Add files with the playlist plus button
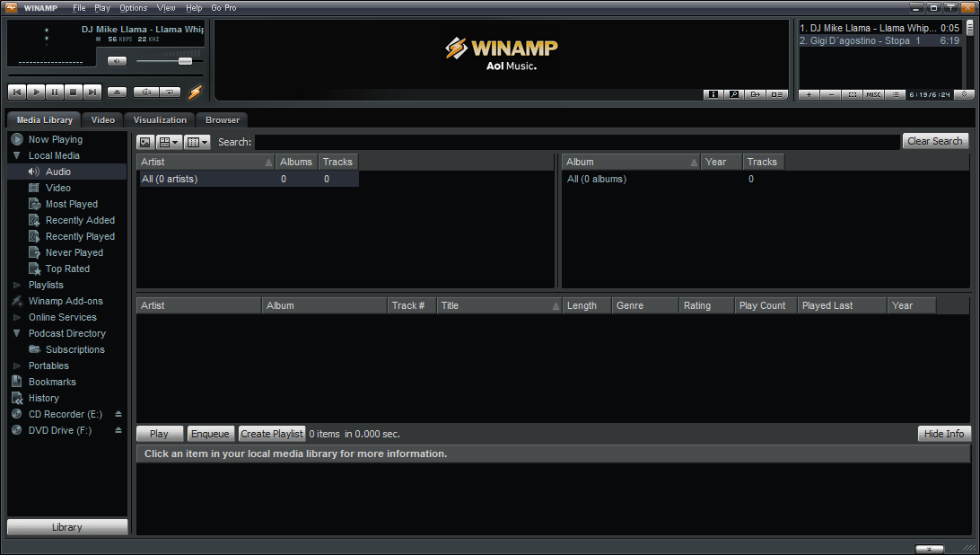 pos(809,94)
